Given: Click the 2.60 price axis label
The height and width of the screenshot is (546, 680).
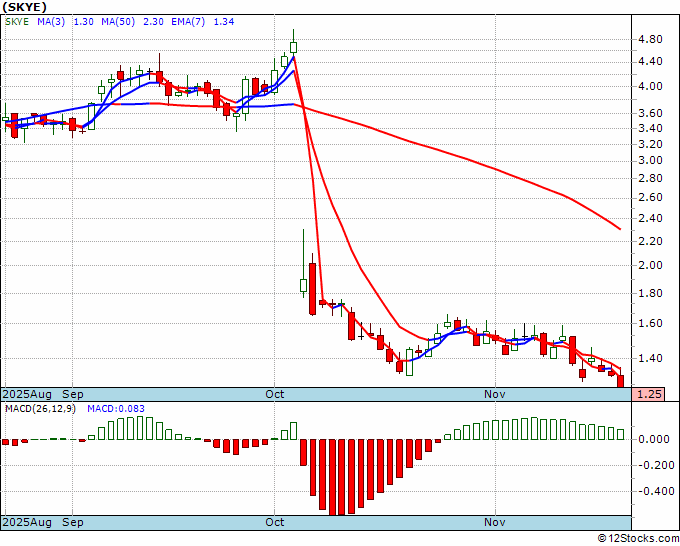Looking at the screenshot, I should (650, 197).
